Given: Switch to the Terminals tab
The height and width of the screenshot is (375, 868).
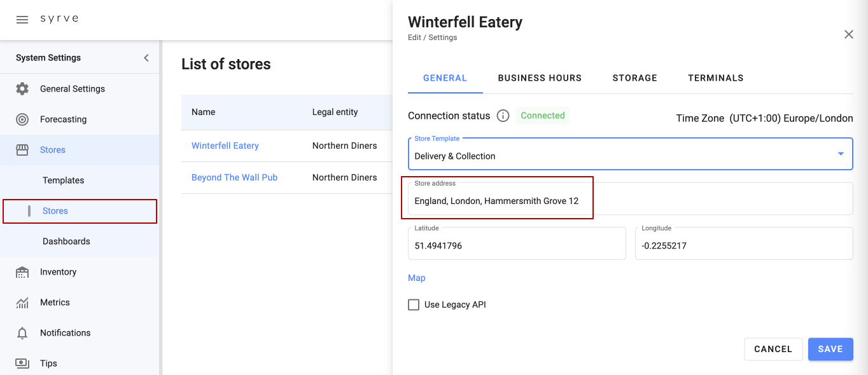Looking at the screenshot, I should [715, 78].
